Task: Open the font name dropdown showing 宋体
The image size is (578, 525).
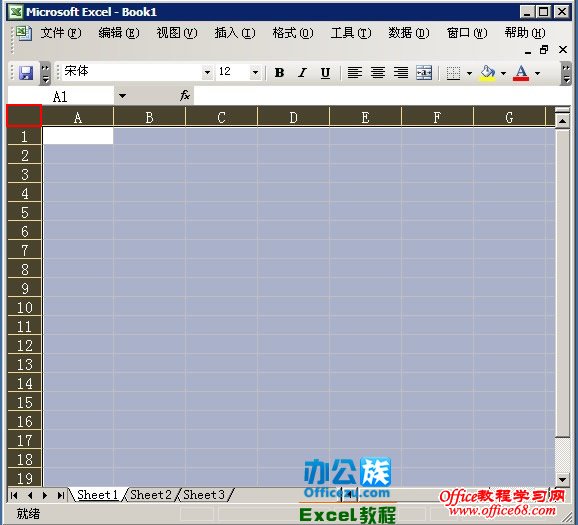Action: [x=207, y=72]
